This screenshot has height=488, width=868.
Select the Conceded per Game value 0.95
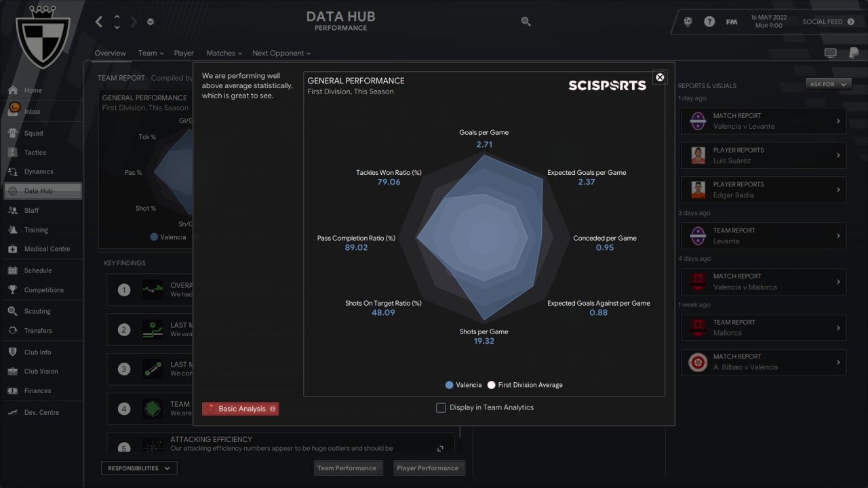pyautogui.click(x=605, y=248)
